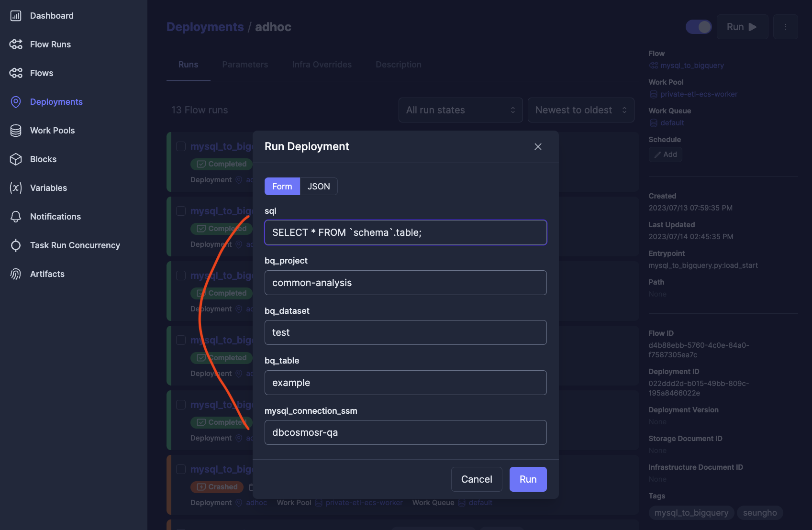
Task: Click the work pool icon beside private-etl-ecs-worker
Action: pyautogui.click(x=653, y=94)
